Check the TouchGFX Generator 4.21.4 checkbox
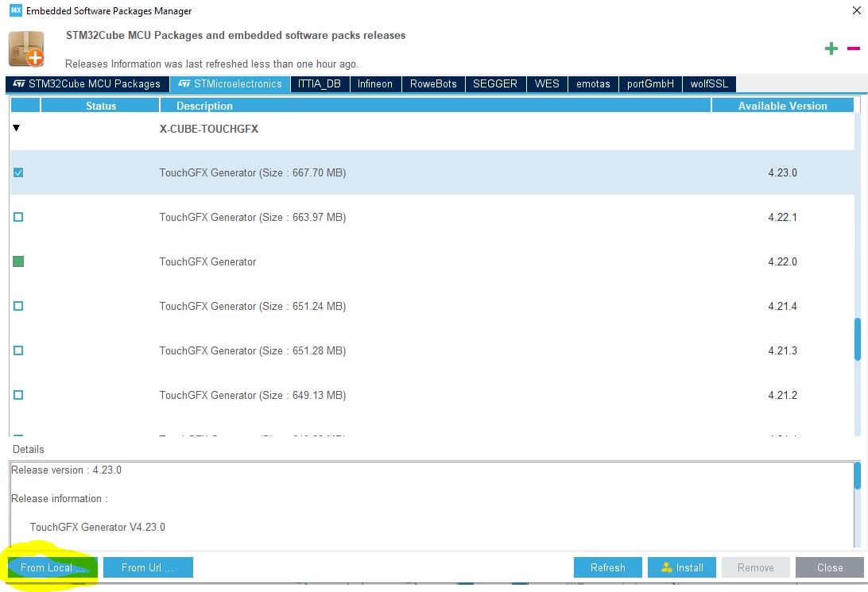The image size is (868, 592). pos(18,306)
